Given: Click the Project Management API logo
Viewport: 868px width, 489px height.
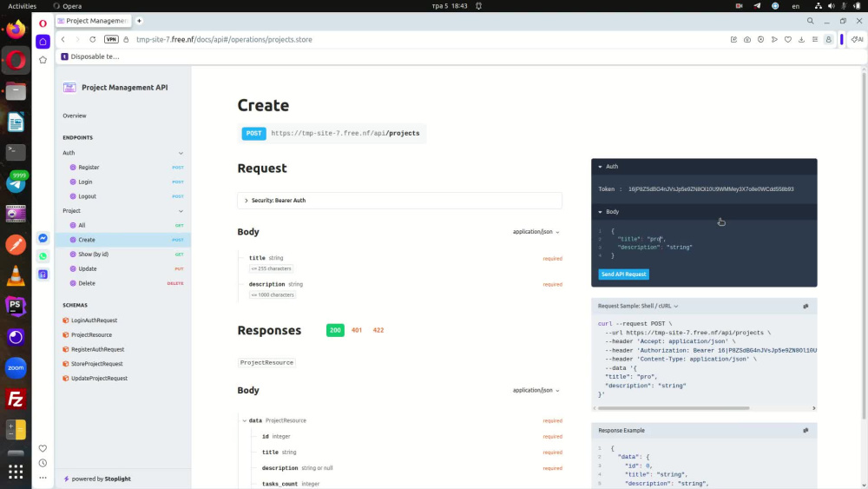Looking at the screenshot, I should click(69, 88).
